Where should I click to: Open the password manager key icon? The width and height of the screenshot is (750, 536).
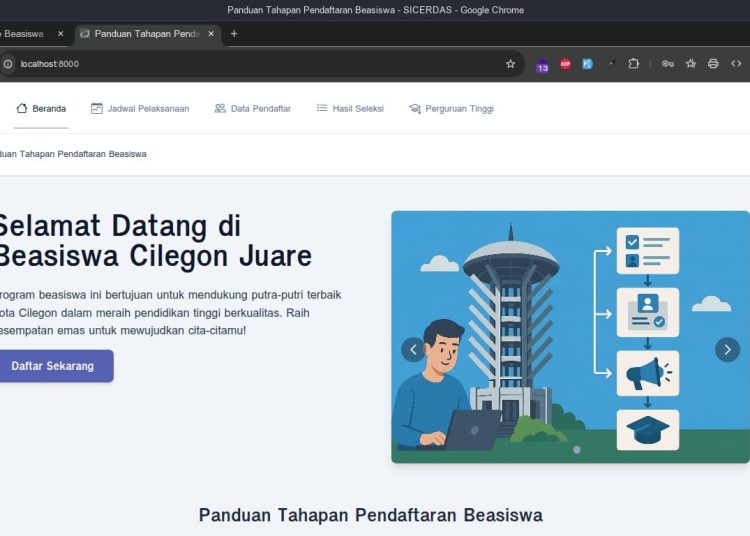(667, 64)
